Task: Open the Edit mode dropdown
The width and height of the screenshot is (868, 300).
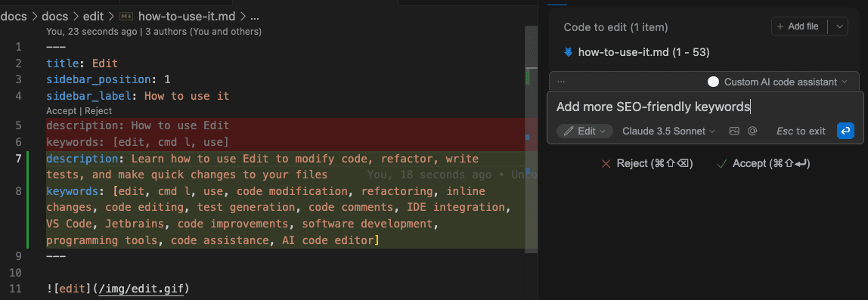Action: tap(584, 131)
